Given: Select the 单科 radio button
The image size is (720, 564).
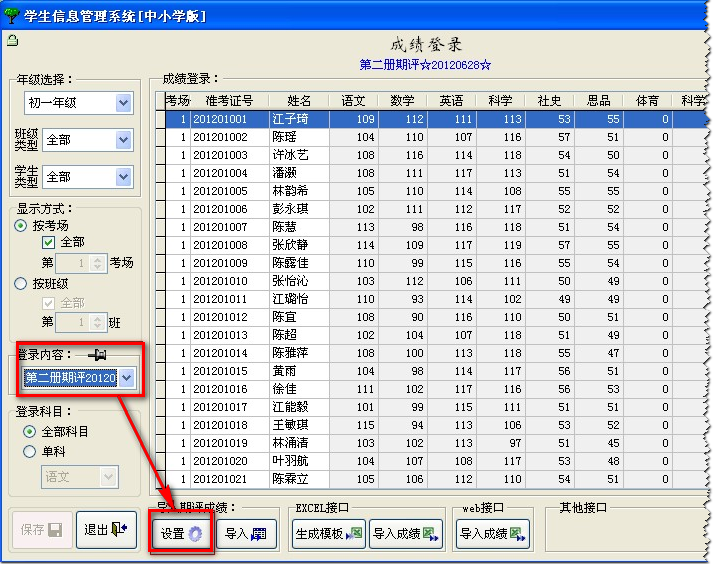Looking at the screenshot, I should [29, 451].
